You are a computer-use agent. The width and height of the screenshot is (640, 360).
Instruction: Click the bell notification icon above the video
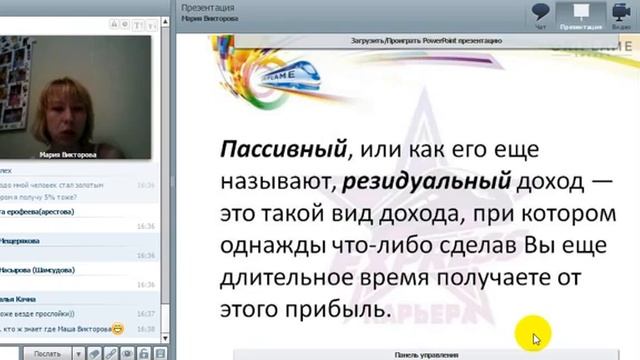pos(114,25)
